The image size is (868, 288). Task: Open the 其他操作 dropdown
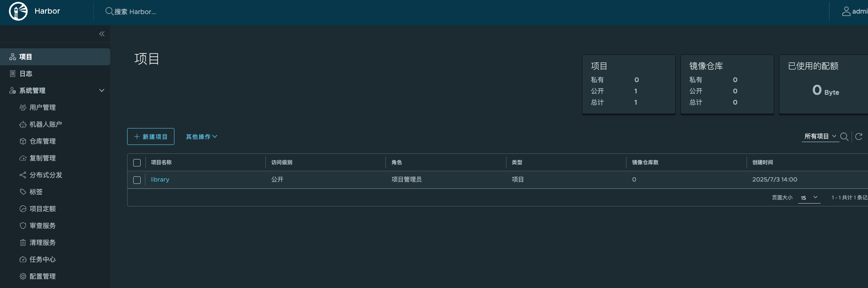point(202,136)
